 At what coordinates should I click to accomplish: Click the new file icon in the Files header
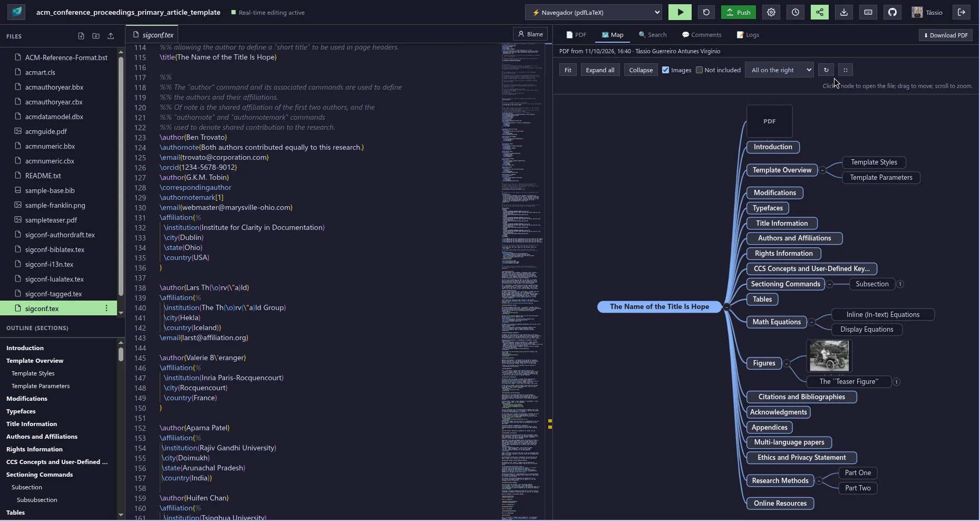81,36
